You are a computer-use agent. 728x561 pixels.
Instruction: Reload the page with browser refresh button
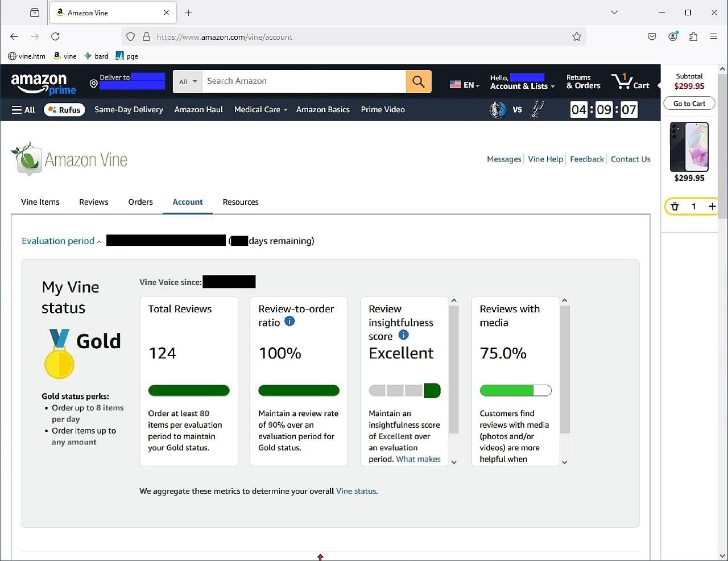[55, 36]
